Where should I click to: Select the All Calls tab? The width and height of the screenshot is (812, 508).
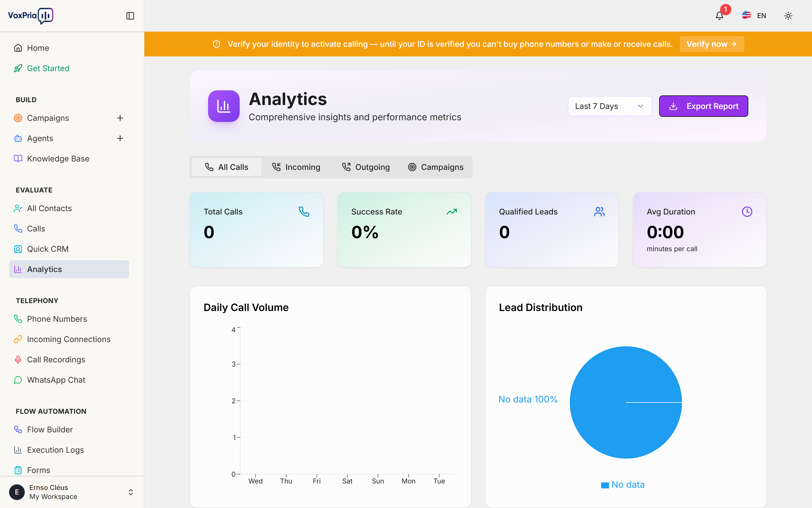(x=226, y=167)
